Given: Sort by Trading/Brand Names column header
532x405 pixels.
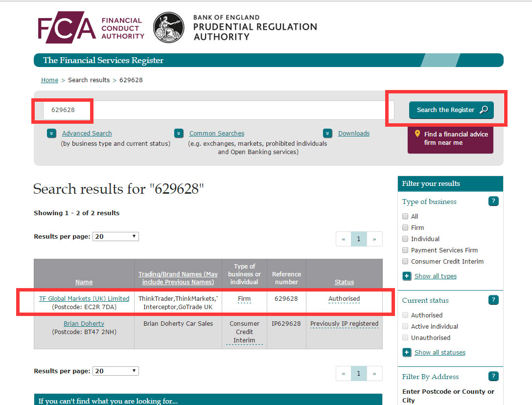Looking at the screenshot, I should click(x=178, y=278).
